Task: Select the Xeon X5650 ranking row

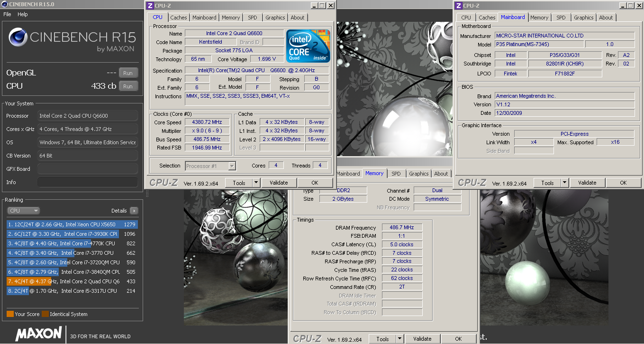Action: point(72,224)
